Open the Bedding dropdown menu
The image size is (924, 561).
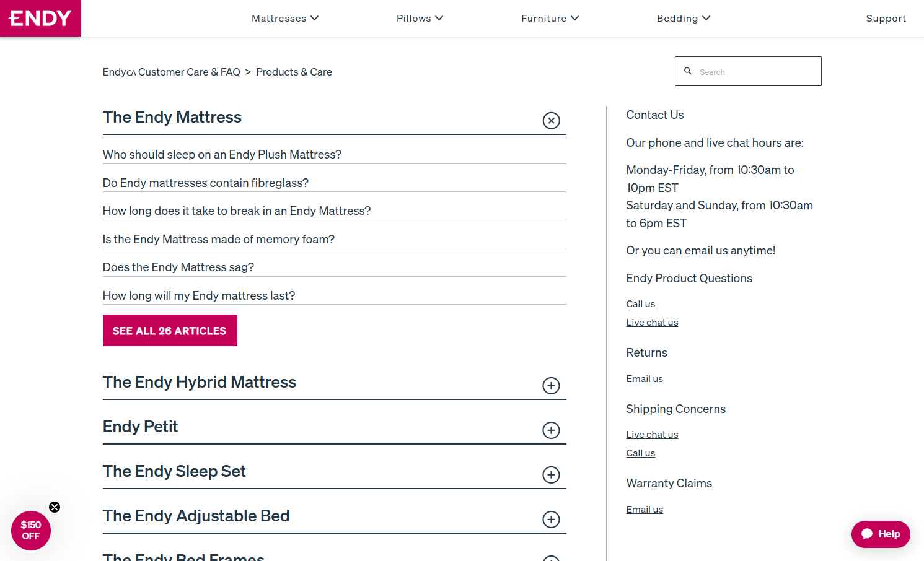click(x=683, y=19)
